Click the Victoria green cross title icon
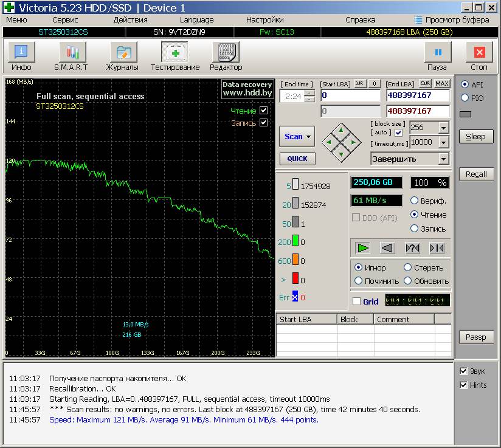This screenshot has width=501, height=448. (9, 7)
